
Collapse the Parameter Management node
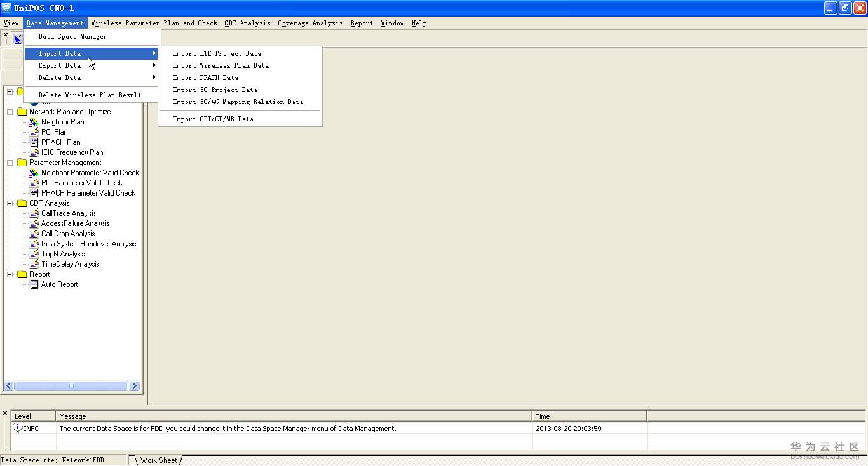point(10,163)
